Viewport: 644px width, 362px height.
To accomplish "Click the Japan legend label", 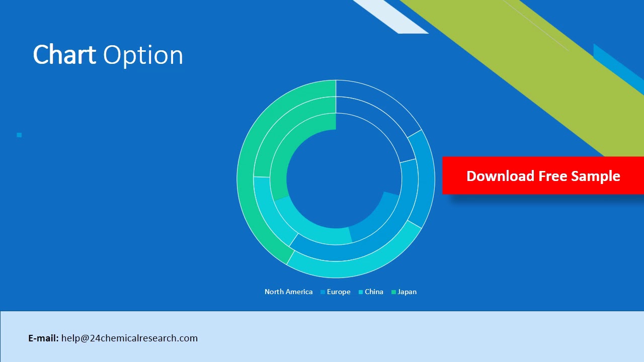I will (x=407, y=292).
